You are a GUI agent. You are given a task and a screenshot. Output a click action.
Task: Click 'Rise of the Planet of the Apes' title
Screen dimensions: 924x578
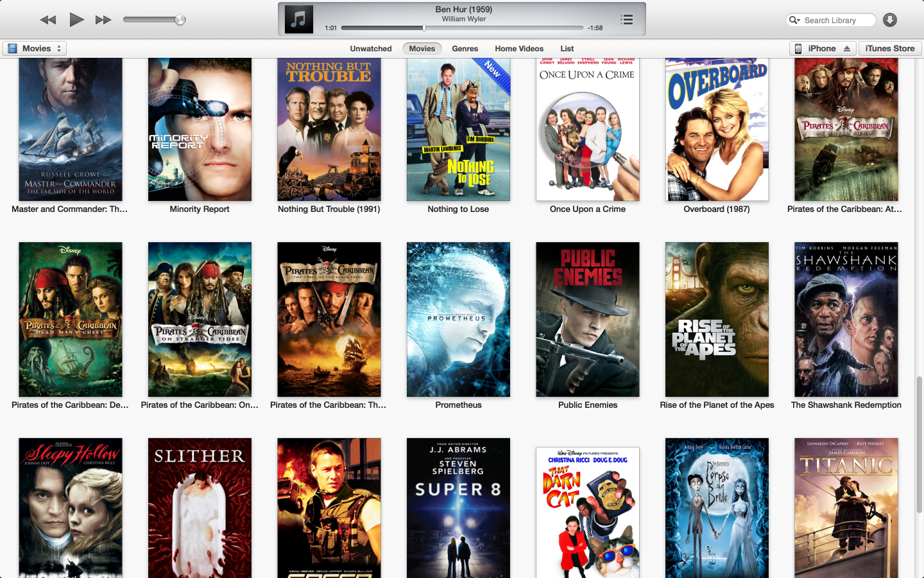point(717,405)
